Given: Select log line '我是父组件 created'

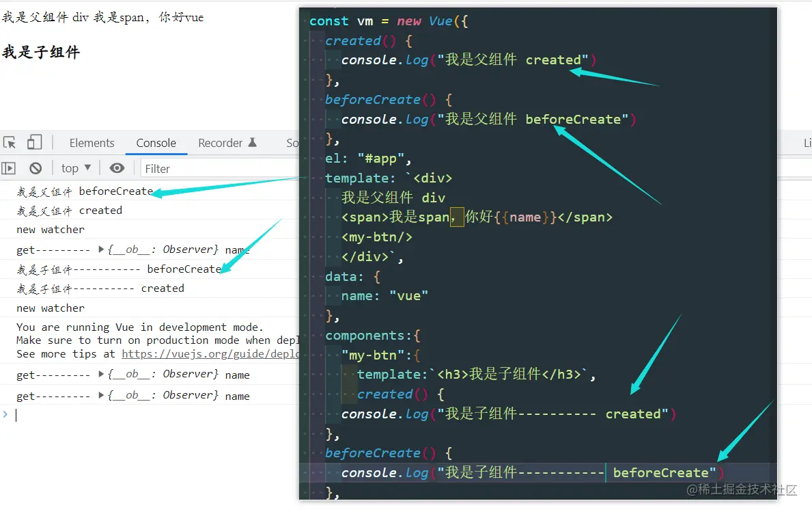Looking at the screenshot, I should [70, 211].
